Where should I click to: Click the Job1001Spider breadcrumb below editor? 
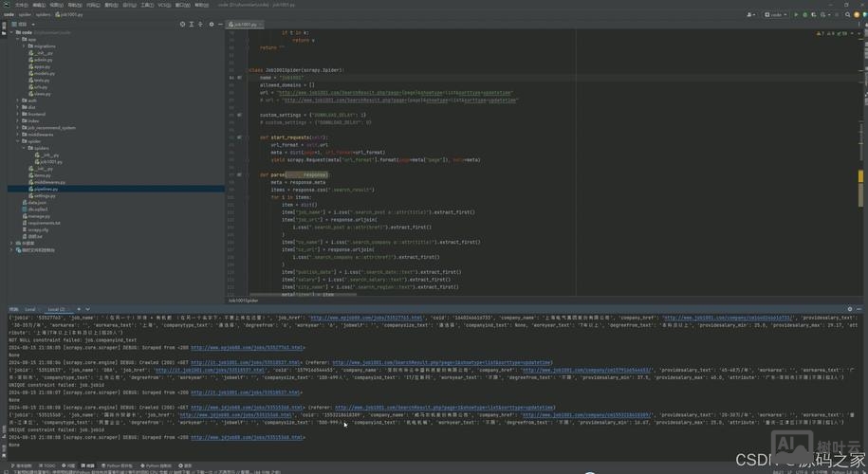pyautogui.click(x=241, y=300)
